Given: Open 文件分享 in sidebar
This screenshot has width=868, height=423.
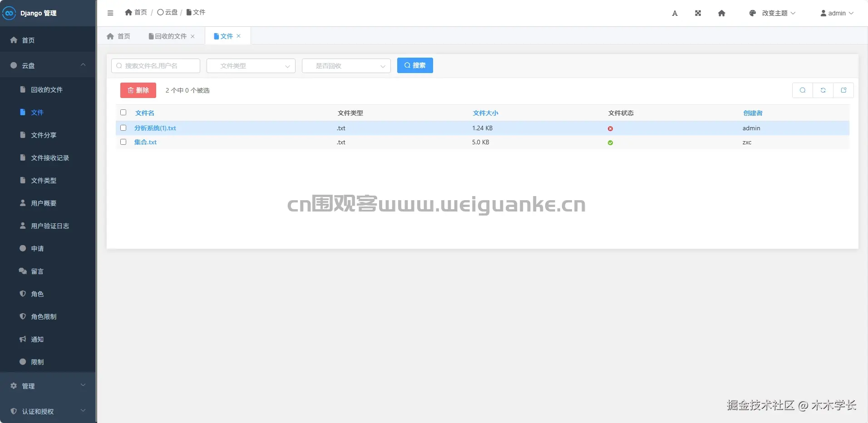Looking at the screenshot, I should point(48,135).
